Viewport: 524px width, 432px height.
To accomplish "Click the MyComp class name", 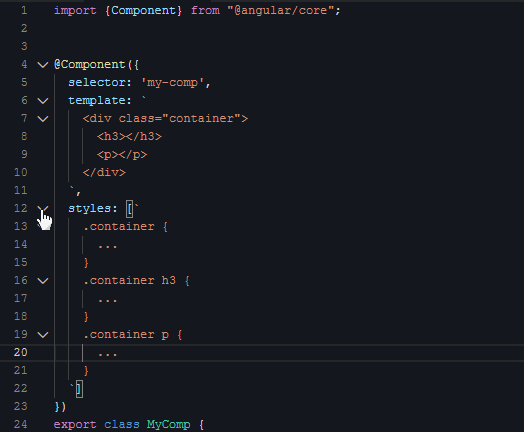I will point(168,425).
